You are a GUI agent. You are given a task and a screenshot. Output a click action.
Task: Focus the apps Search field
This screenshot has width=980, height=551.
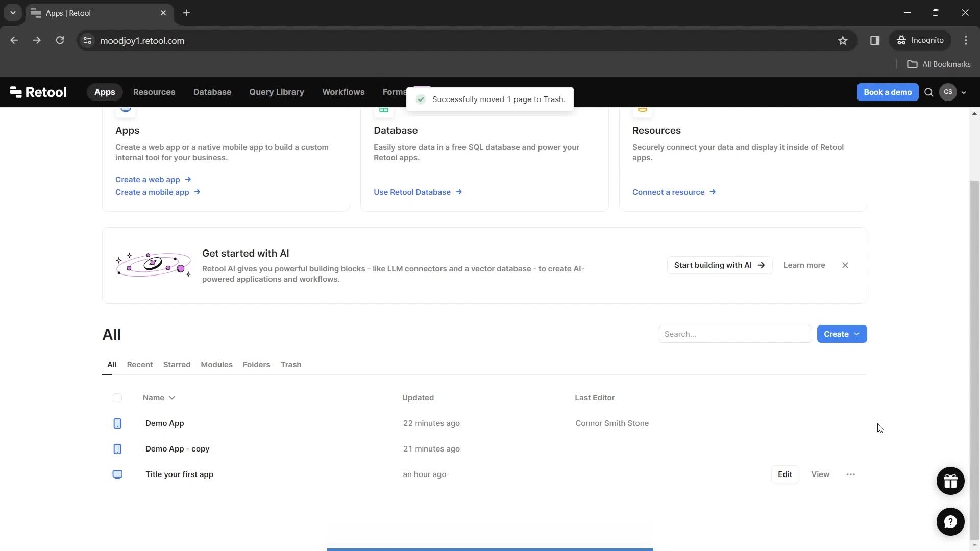click(735, 334)
